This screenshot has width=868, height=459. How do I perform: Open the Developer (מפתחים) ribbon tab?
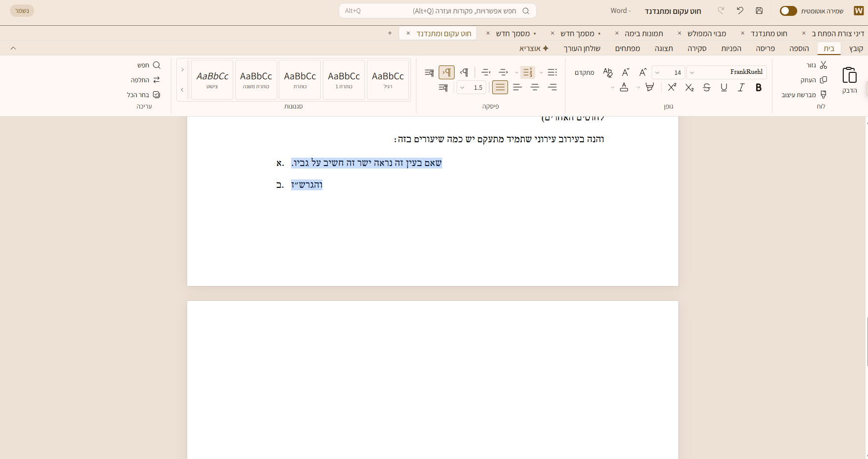tap(628, 48)
